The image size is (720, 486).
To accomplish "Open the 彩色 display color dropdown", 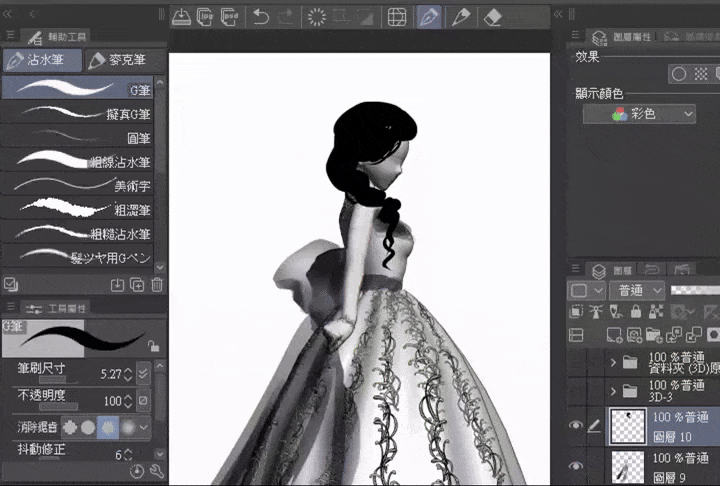I will click(639, 114).
